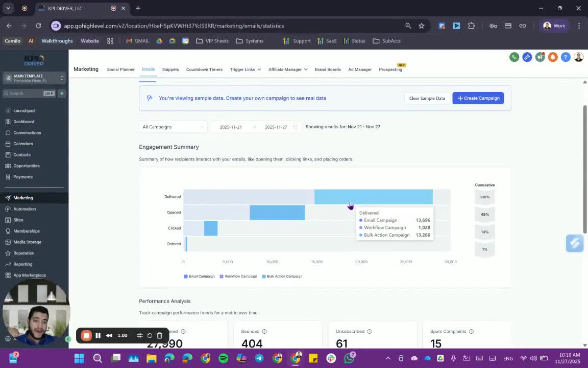Click the rewind recording button
The image size is (588, 368).
click(x=109, y=336)
